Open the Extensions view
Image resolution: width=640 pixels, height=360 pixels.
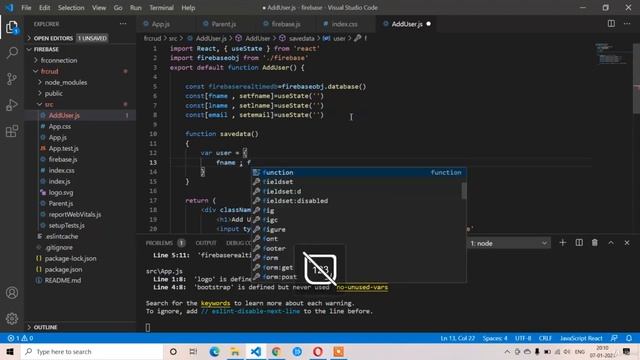(12, 131)
